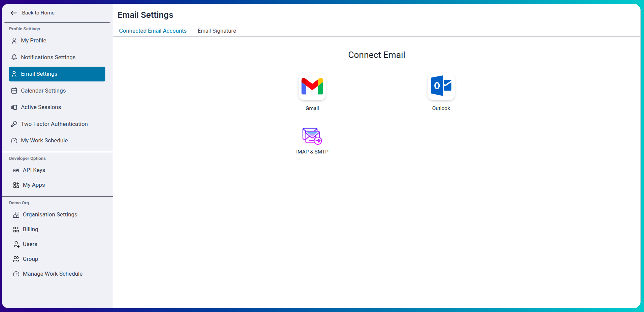Viewport: 644px width, 312px height.
Task: Click the Gmail label text
Action: (x=312, y=108)
